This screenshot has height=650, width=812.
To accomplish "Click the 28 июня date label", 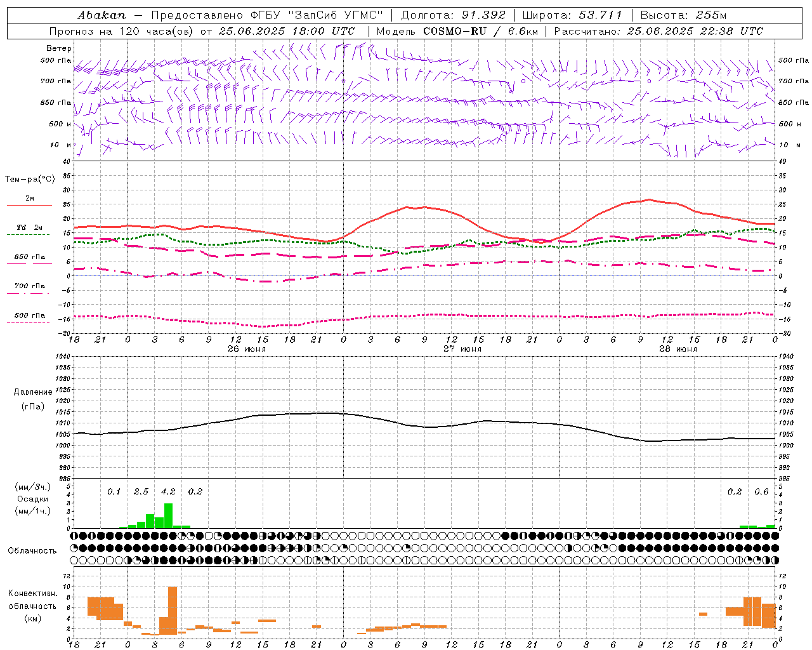I will tap(678, 349).
